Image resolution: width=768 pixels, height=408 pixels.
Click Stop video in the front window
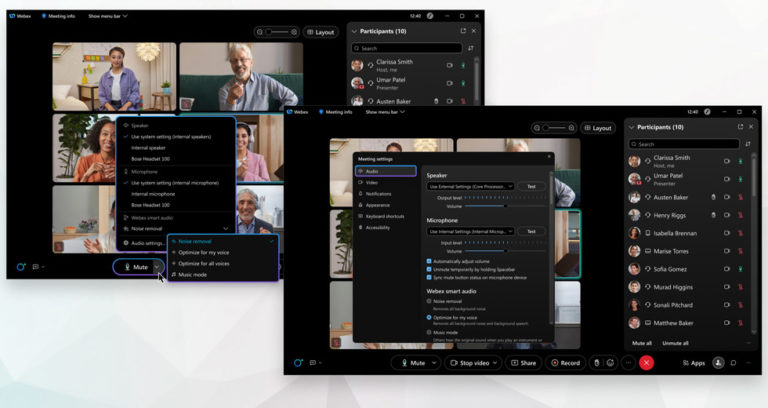[x=469, y=363]
